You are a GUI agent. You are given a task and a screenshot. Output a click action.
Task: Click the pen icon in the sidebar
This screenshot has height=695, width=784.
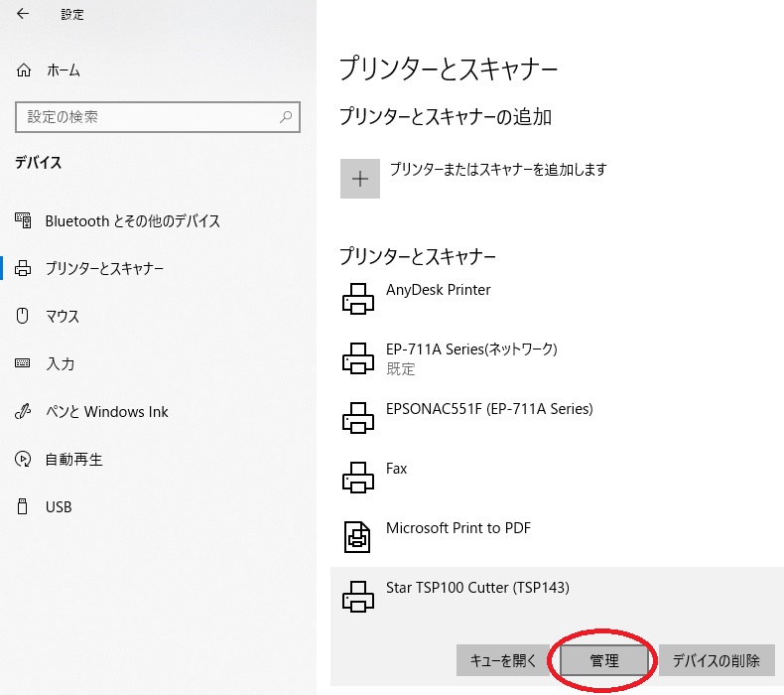click(x=23, y=411)
